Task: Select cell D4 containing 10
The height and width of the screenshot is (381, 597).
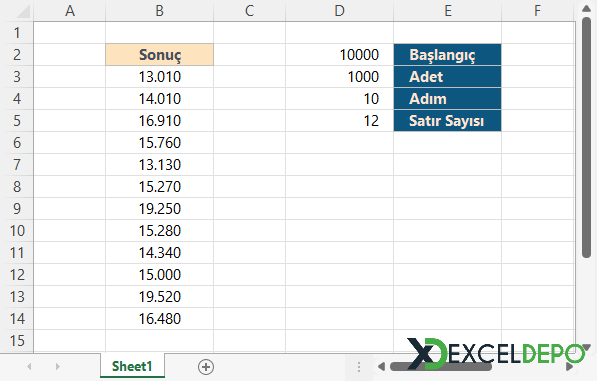Action: (x=340, y=99)
